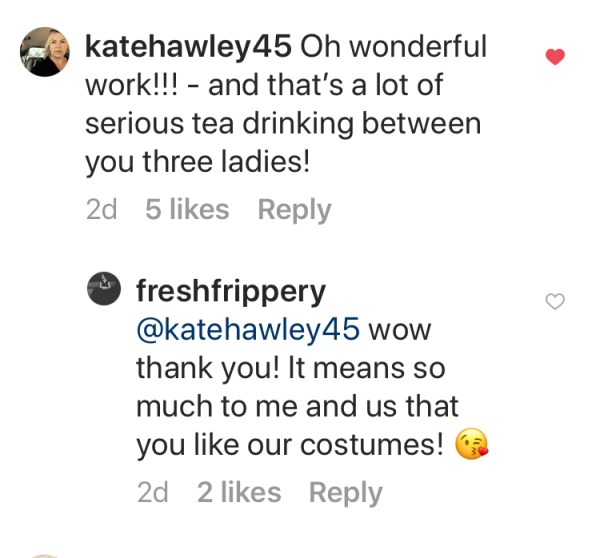Reply to freshfrippery's comment
This screenshot has width=600, height=558.
point(345,493)
